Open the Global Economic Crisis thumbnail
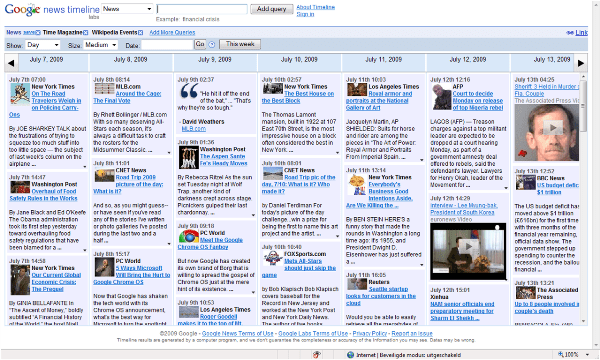The image size is (600, 360). pos(20,280)
